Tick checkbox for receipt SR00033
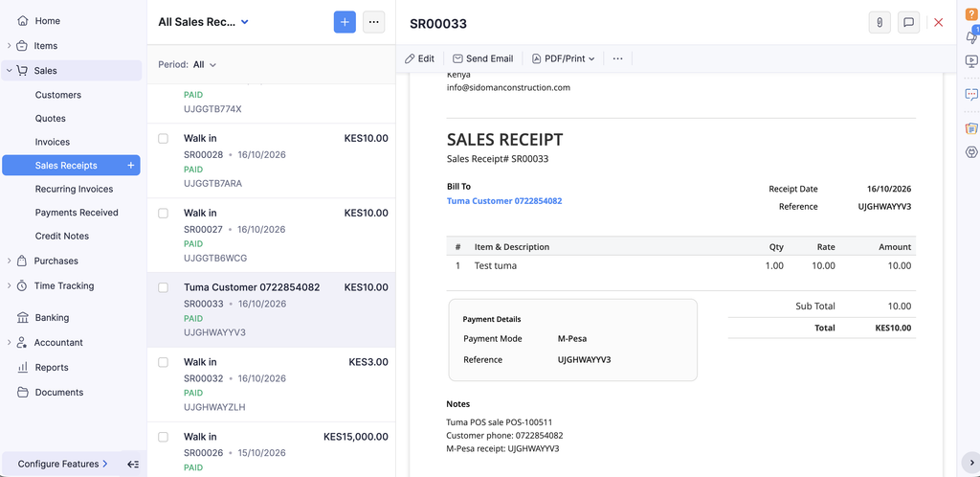Image resolution: width=980 pixels, height=477 pixels. [163, 287]
